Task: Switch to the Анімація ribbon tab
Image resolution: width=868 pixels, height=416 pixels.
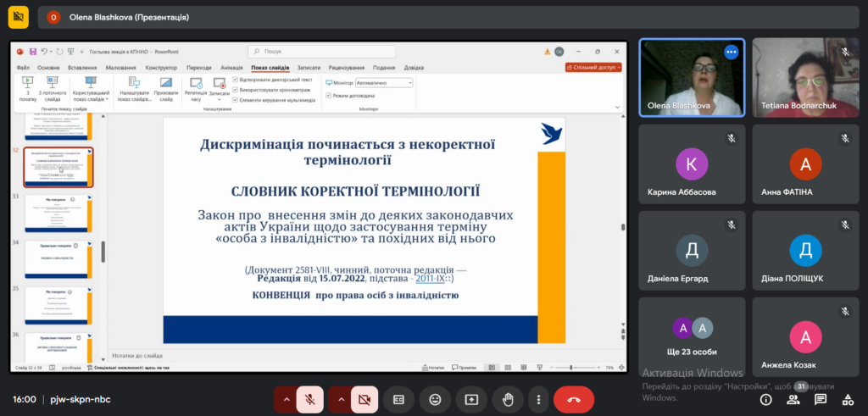Action: [x=231, y=67]
